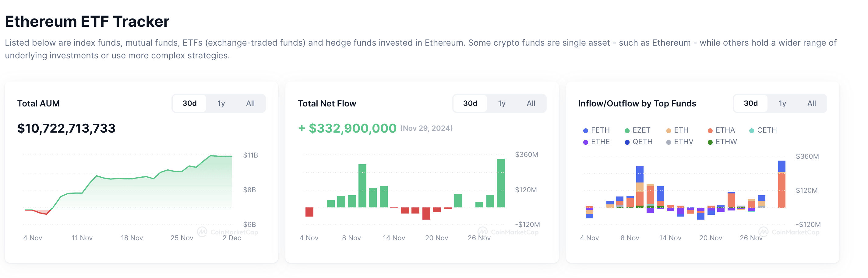The height and width of the screenshot is (278, 868).
Task: Toggle FETH series in legend
Action: coord(596,130)
